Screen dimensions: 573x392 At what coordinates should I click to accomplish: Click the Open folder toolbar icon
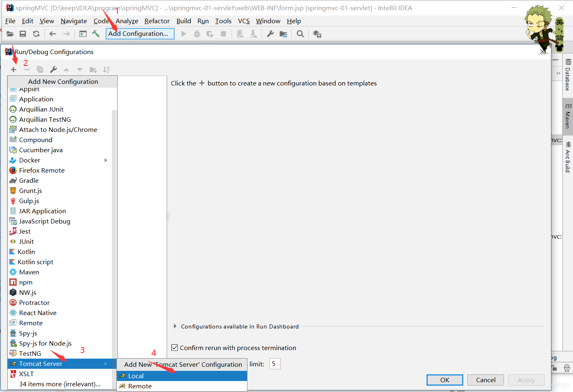coord(10,34)
